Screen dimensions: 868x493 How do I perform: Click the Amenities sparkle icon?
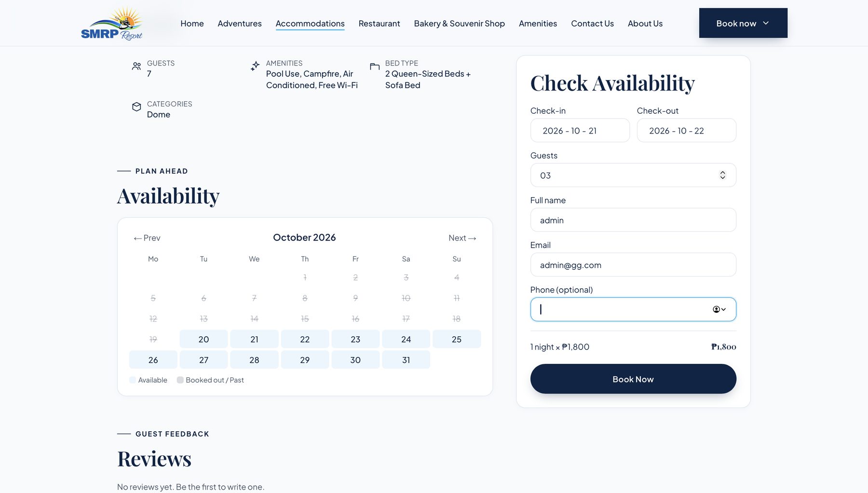click(x=255, y=66)
